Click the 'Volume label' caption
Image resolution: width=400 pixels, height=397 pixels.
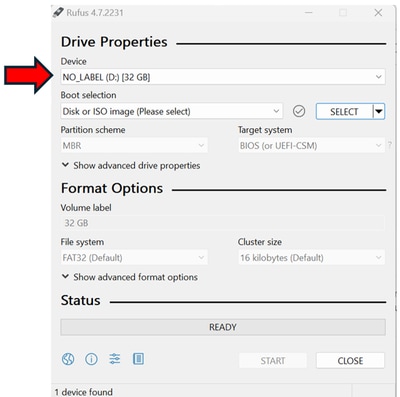point(86,207)
